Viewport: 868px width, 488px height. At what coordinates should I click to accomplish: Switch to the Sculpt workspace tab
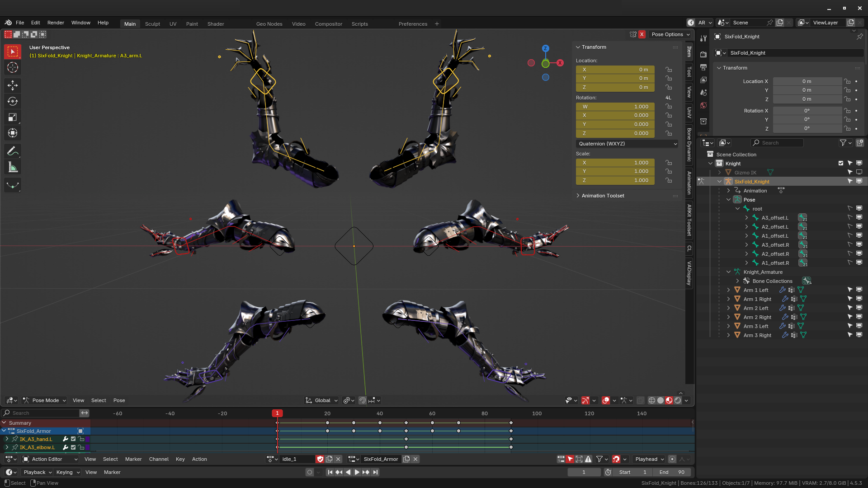pyautogui.click(x=152, y=24)
